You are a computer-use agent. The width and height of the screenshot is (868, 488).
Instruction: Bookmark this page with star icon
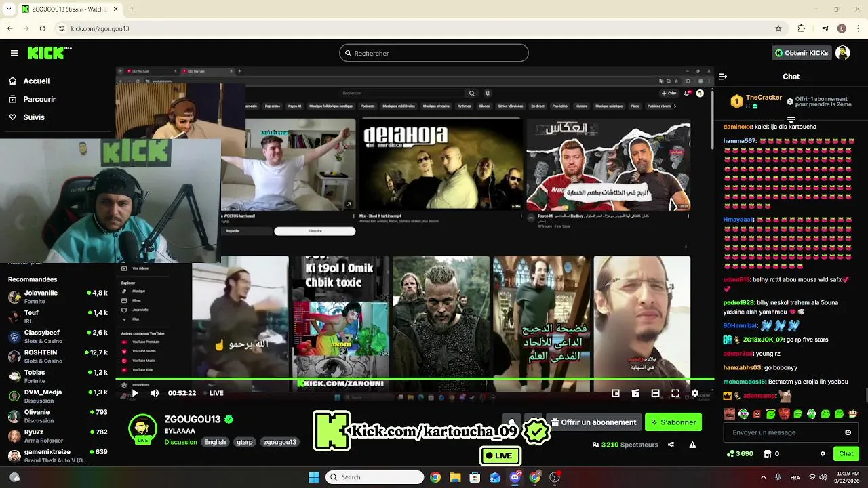click(778, 28)
